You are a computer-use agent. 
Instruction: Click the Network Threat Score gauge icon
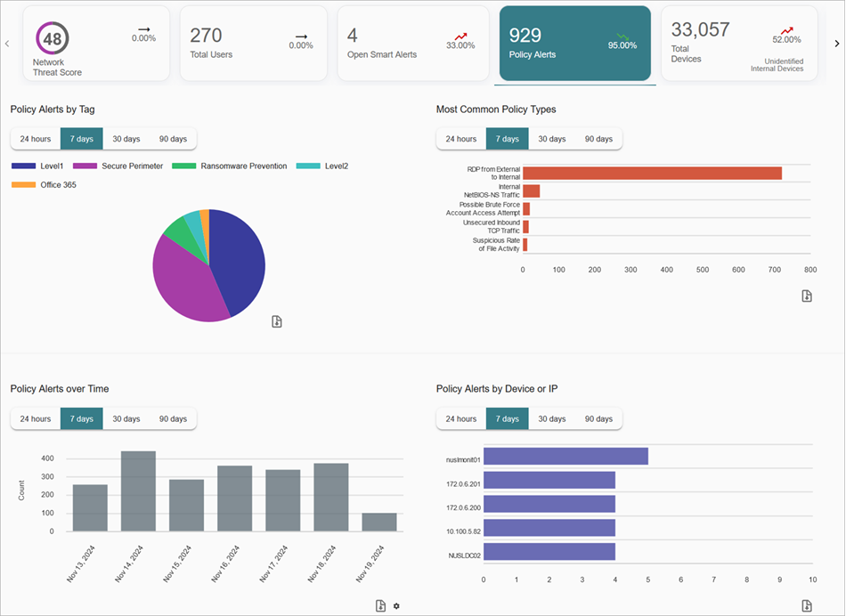click(53, 39)
